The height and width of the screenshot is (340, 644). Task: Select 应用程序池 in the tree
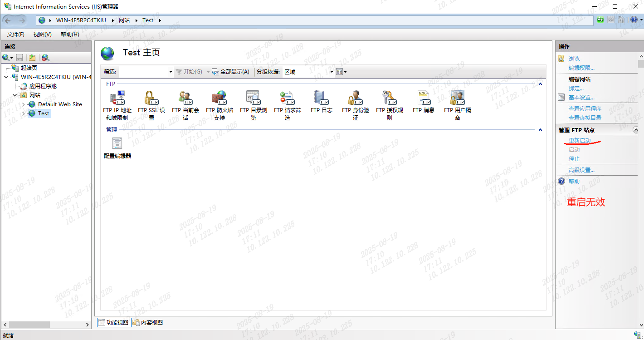tap(43, 86)
